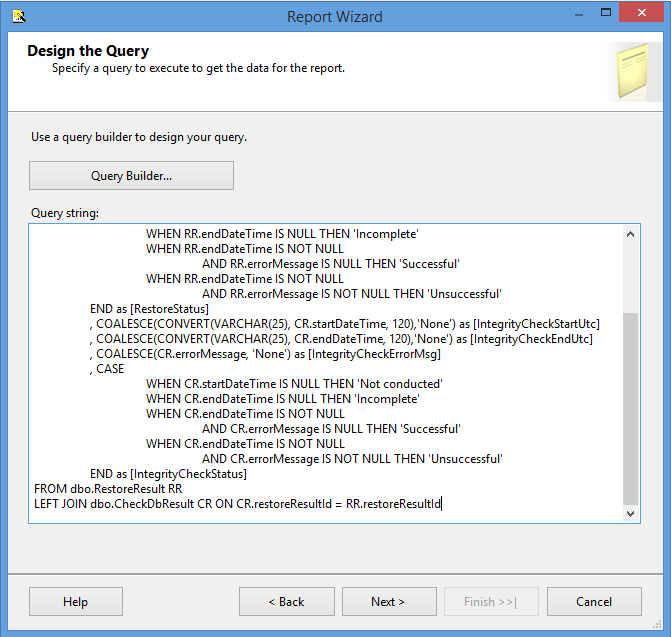Go back with the Back button
Viewport: 671px width, 637px height.
(286, 602)
